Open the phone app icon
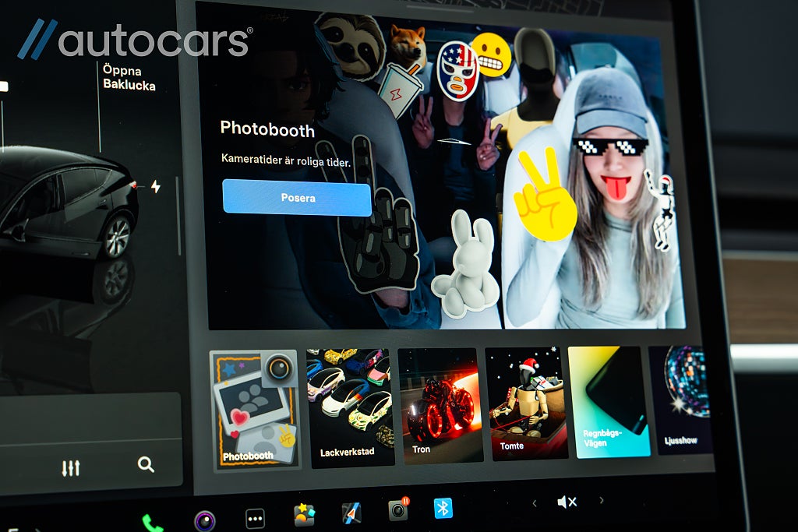This screenshot has height=532, width=798. [153, 523]
